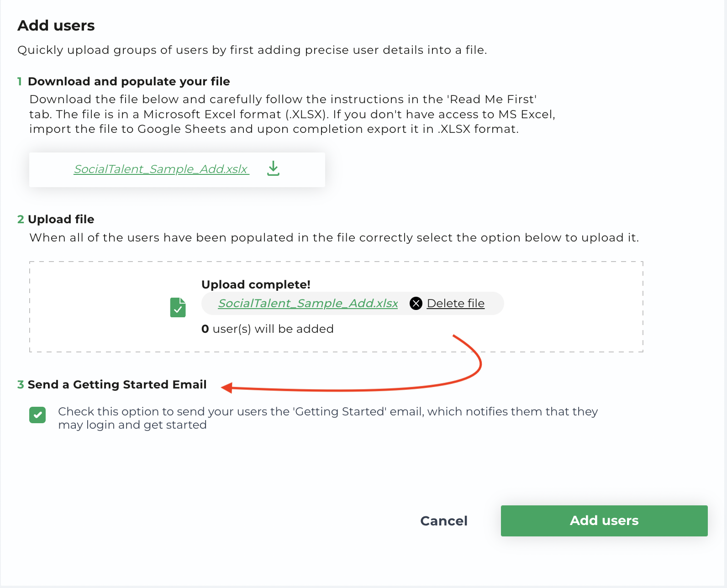
Task: Cancel the Add users dialog
Action: tap(444, 521)
